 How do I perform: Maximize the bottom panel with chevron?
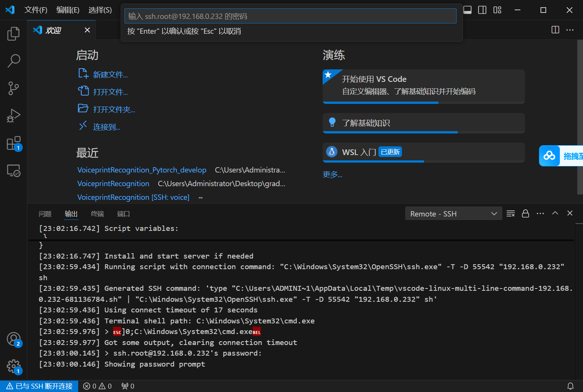click(555, 213)
